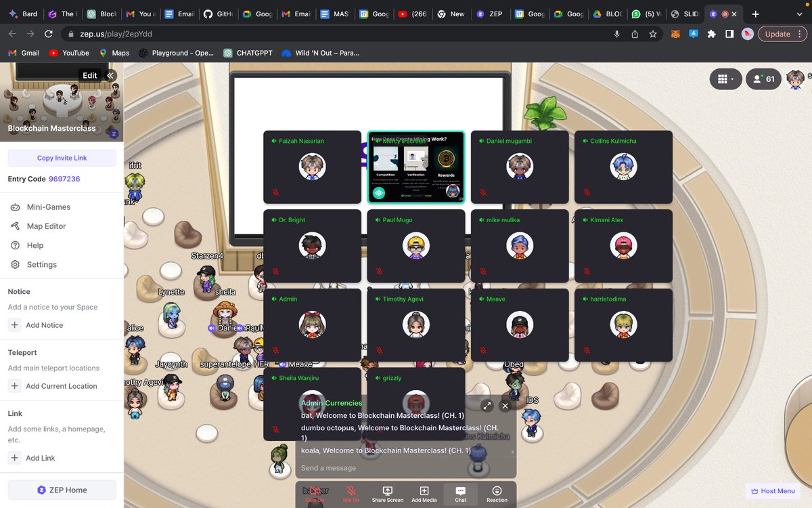
Task: Switch to the Bard tab
Action: click(23, 14)
